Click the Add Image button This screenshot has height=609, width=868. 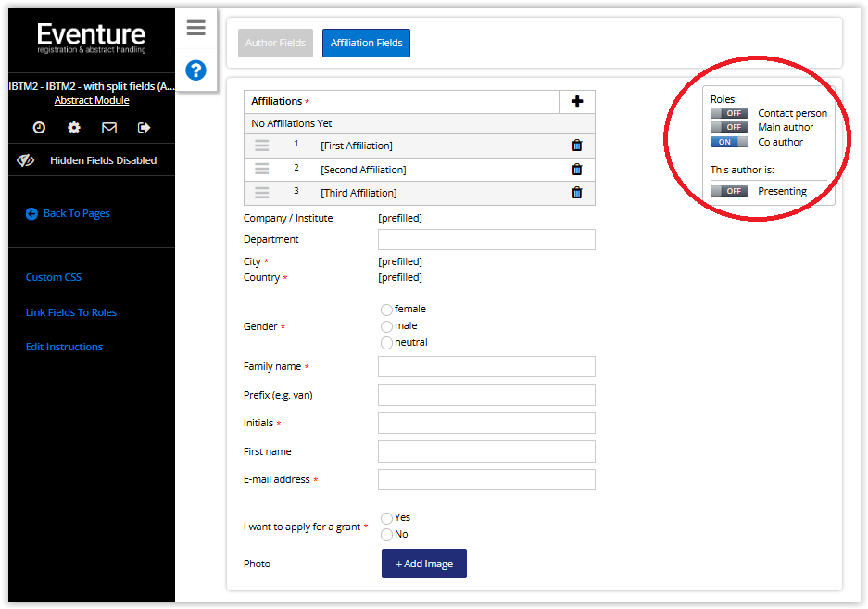424,564
